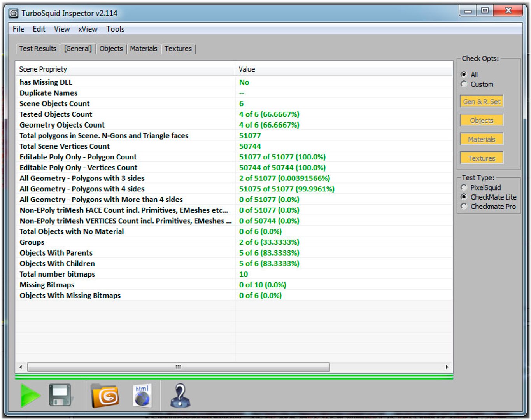Screen dimensions: 531x420
Task: Click the Value column header
Action: pos(344,69)
